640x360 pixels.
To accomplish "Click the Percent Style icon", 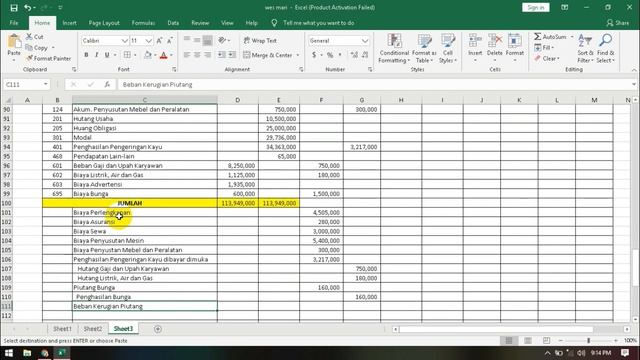I will tap(330, 55).
